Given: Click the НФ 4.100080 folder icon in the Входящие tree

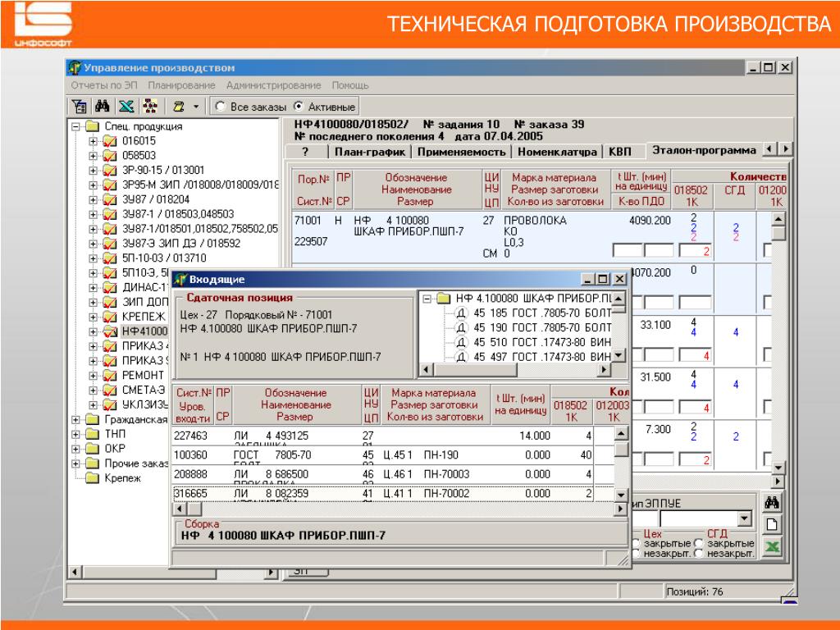Looking at the screenshot, I should click(x=444, y=299).
